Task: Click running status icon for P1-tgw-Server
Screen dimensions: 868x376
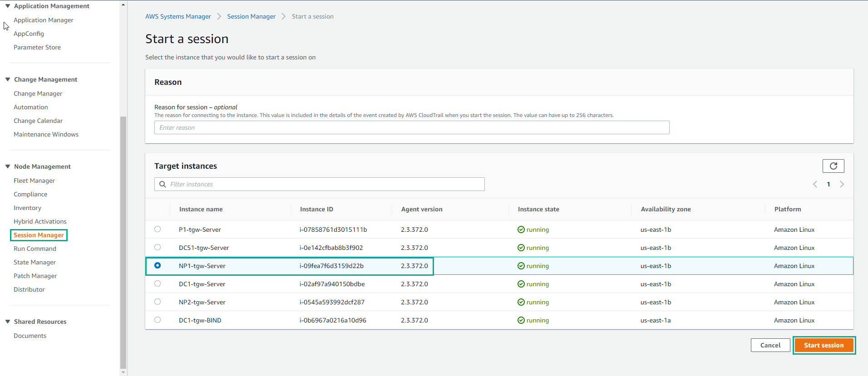Action: (x=521, y=230)
